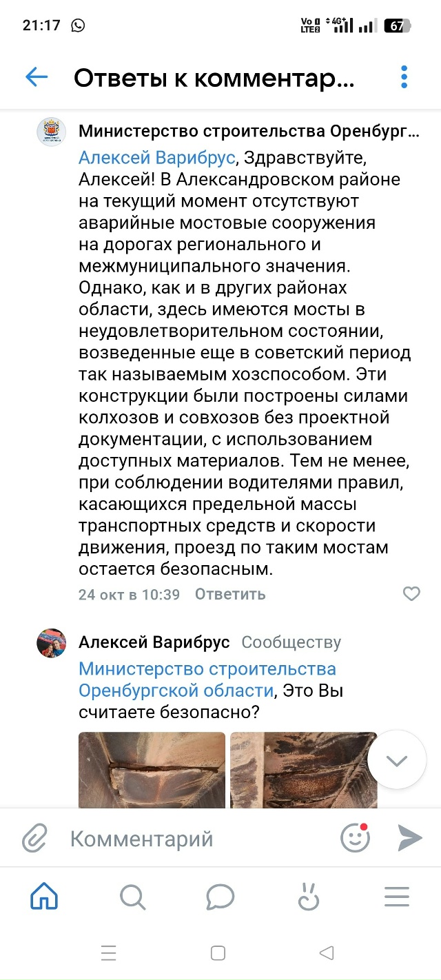Like the ministry's comment with the heart

point(412,593)
